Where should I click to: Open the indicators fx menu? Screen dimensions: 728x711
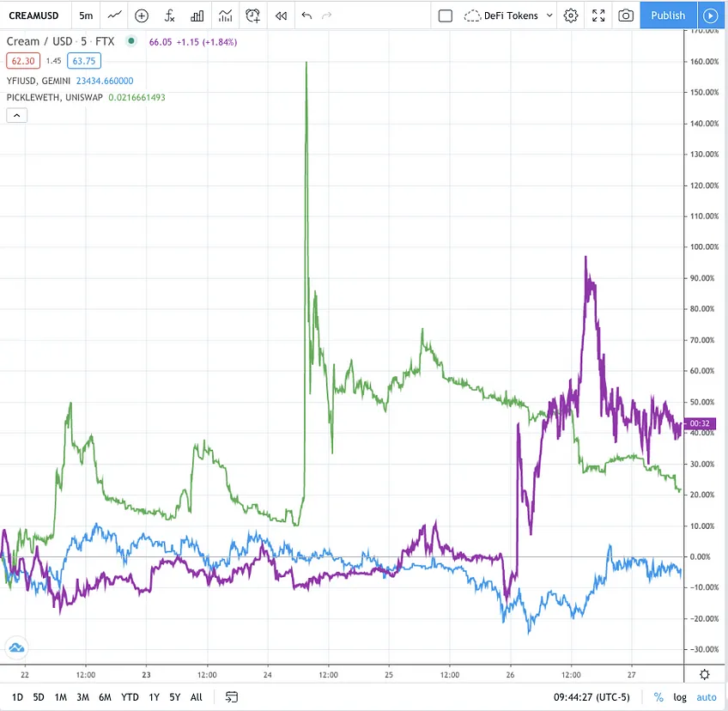click(169, 15)
